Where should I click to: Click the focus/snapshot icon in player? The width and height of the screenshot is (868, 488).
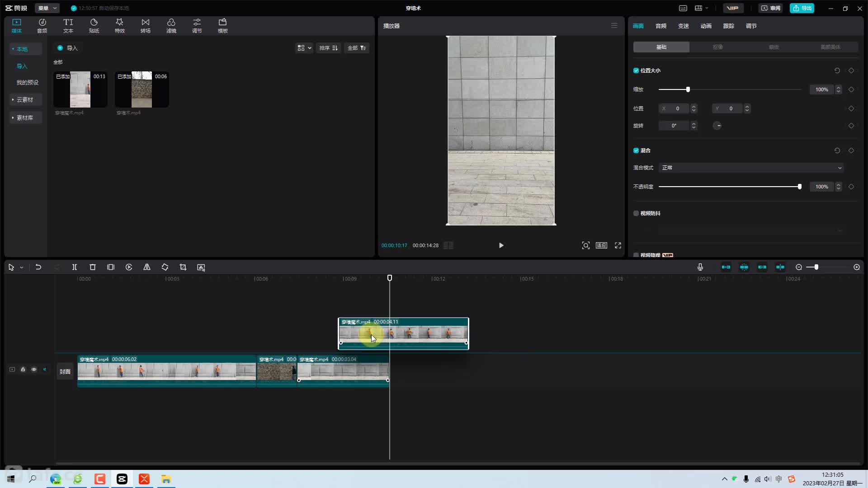point(586,245)
